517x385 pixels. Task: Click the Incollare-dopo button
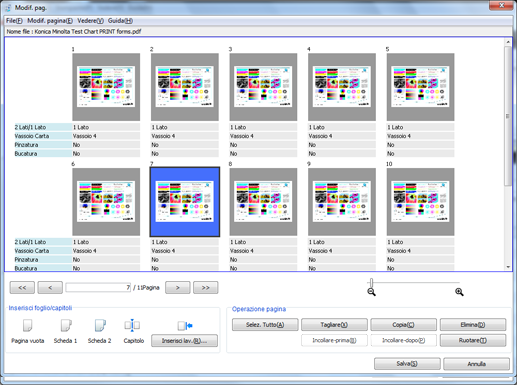point(403,340)
